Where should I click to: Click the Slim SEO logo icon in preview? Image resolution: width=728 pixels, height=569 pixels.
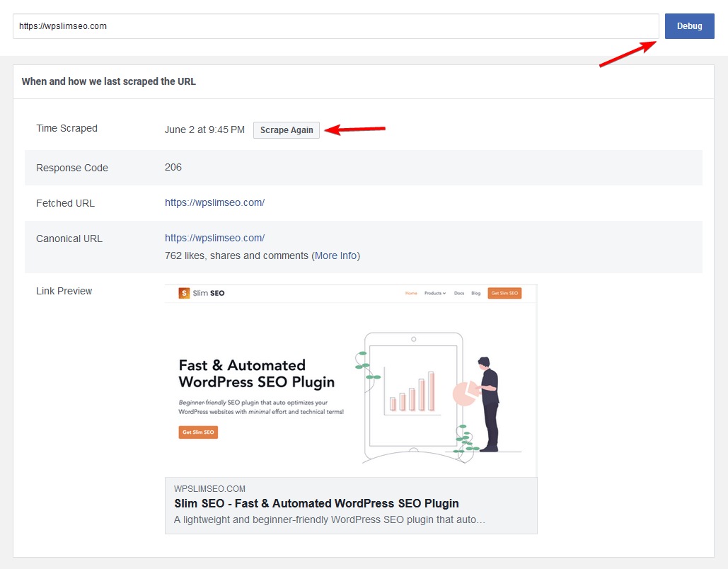pyautogui.click(x=184, y=293)
